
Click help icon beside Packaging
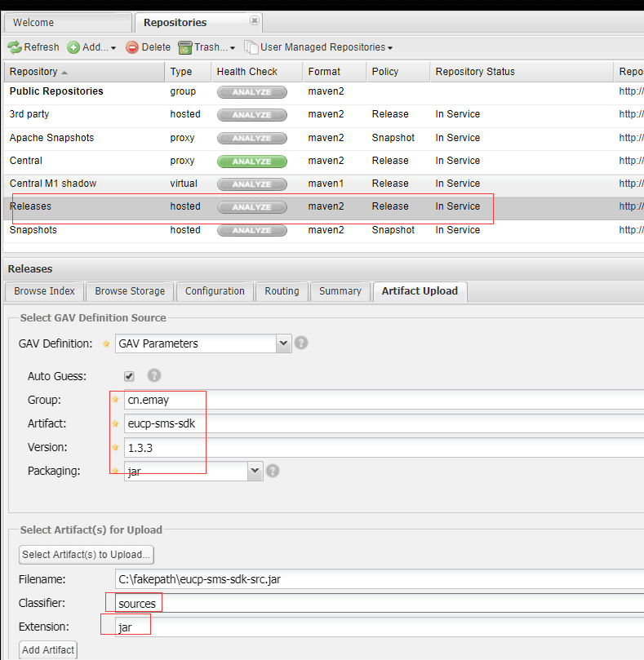point(273,471)
